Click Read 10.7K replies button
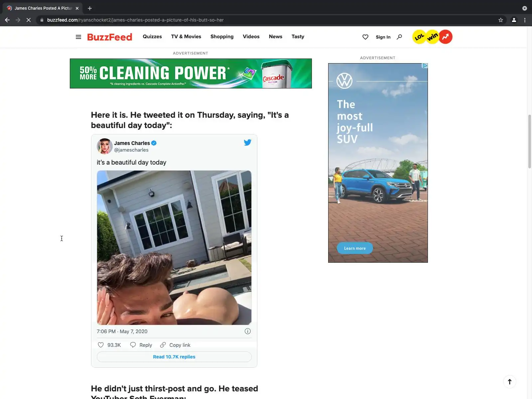 174,357
